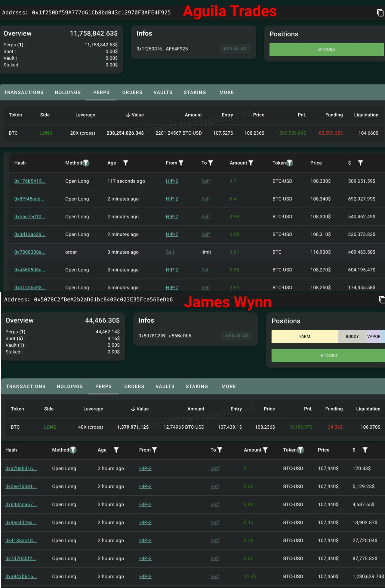Open Method filter in the 0x1f250Df5 wallet table
Screen dimensions: 385x588
(86, 163)
